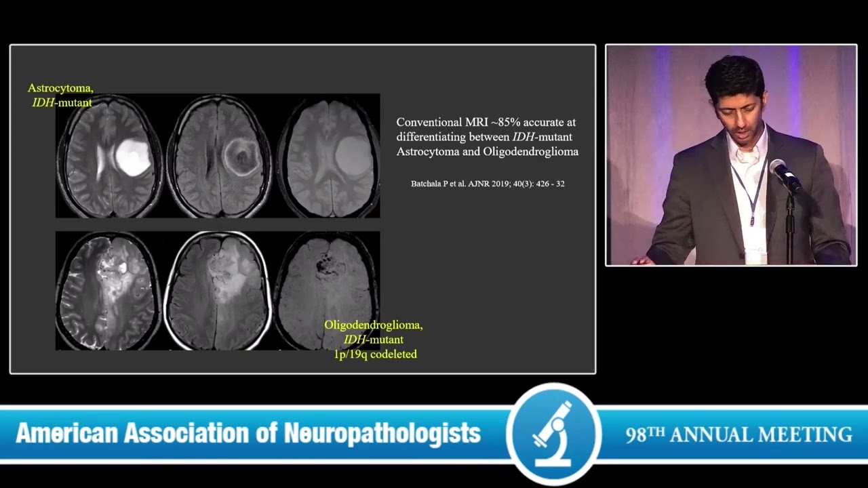This screenshot has height=488, width=868.
Task: Click the 'Oligodendroglioma, IDH-mutant 1p/19q codeleted' label
Action: [x=374, y=340]
